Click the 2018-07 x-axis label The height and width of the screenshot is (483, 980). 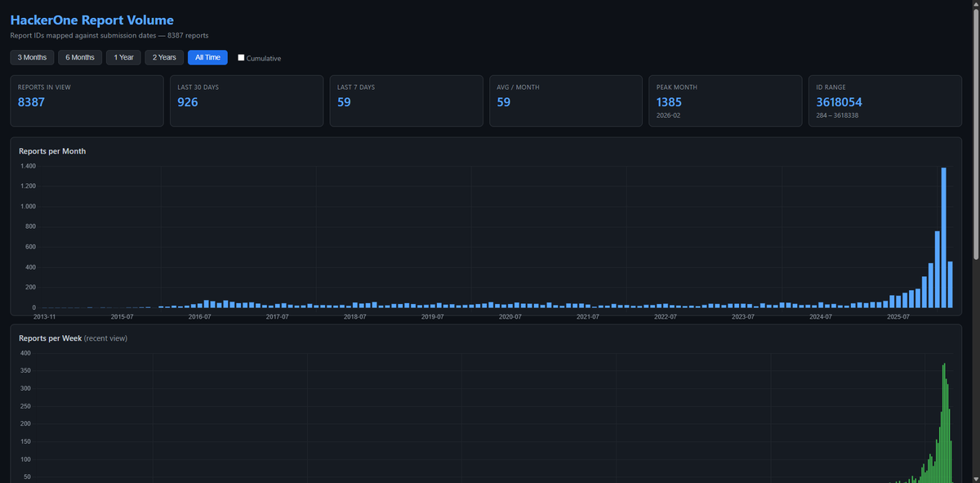(355, 316)
